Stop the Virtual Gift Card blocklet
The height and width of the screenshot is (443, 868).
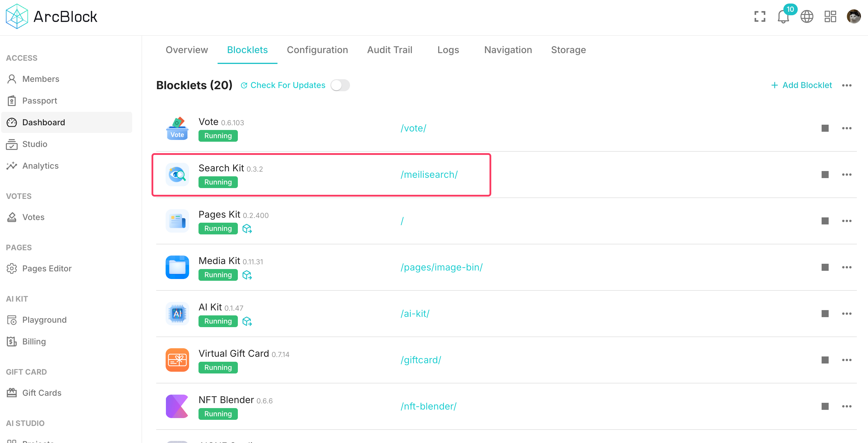[825, 360]
